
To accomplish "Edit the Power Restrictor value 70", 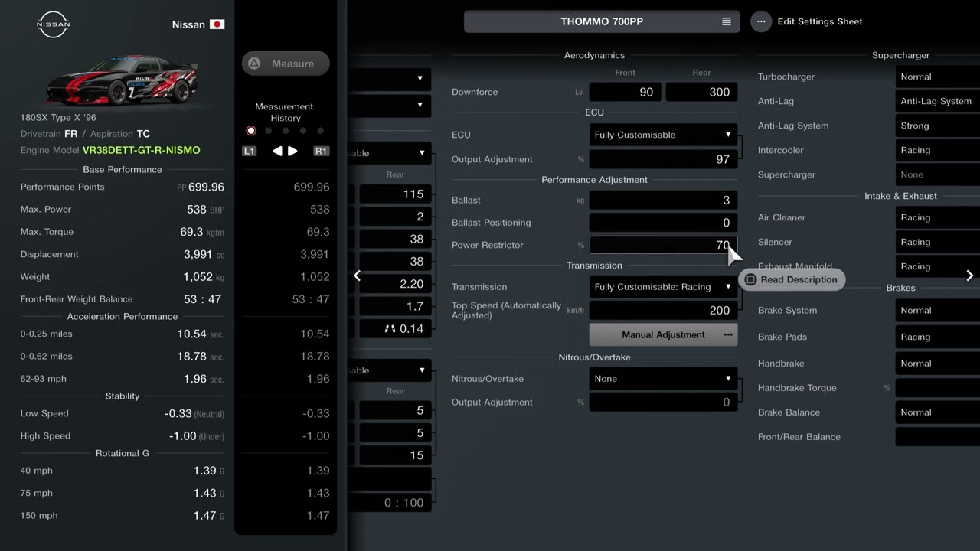I will point(663,245).
